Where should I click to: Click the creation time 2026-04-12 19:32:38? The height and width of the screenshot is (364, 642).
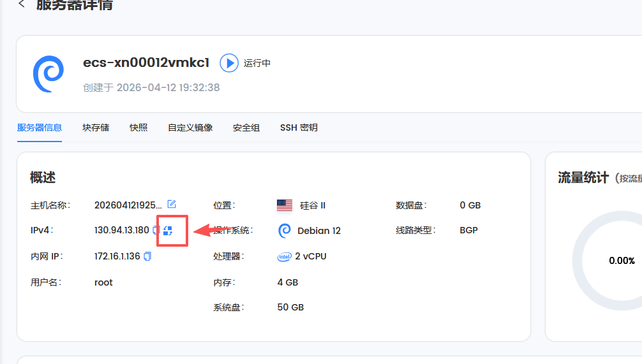pos(168,87)
